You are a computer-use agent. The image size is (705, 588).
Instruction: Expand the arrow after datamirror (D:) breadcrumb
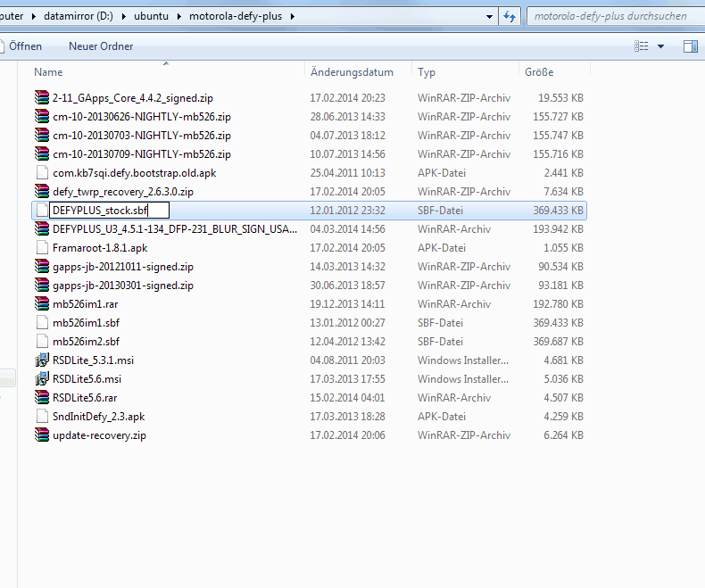(x=123, y=17)
